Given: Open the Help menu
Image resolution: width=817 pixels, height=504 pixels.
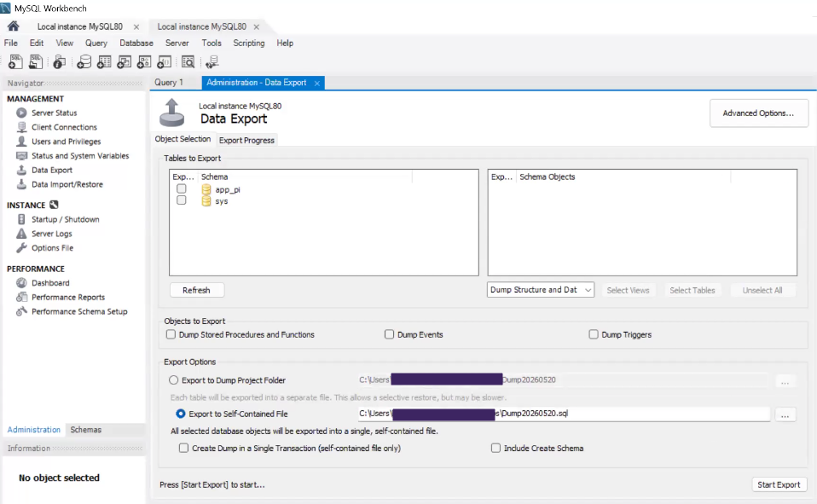Looking at the screenshot, I should 285,43.
